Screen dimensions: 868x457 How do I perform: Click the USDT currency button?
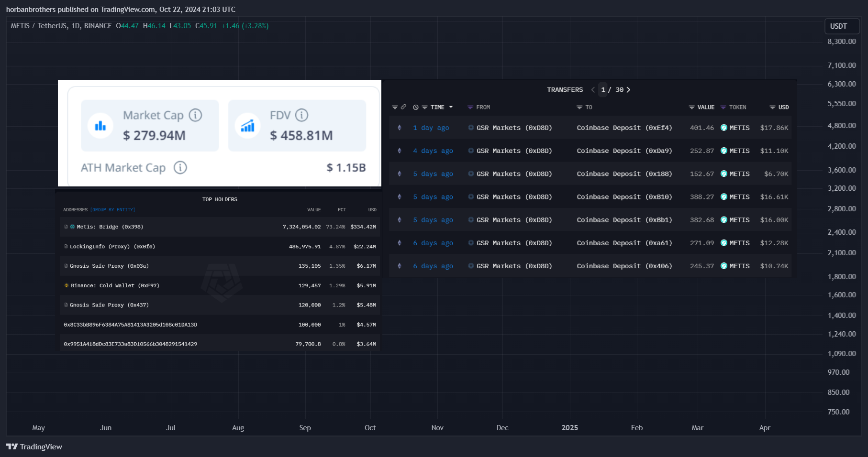tap(842, 26)
